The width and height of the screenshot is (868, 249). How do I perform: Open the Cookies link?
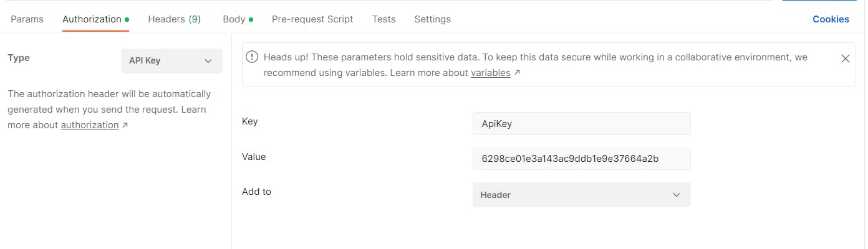click(831, 19)
